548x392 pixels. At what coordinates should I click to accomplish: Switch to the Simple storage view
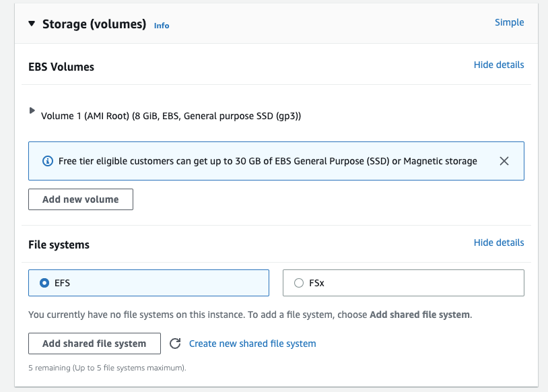tap(509, 22)
